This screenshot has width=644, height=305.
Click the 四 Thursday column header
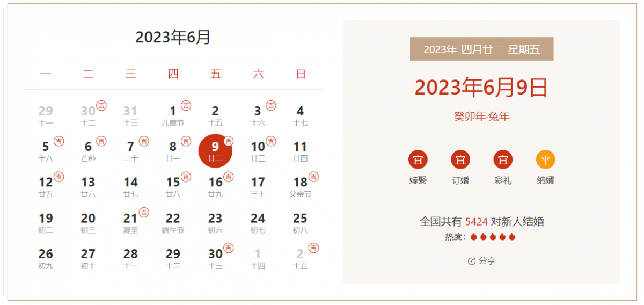click(x=173, y=74)
